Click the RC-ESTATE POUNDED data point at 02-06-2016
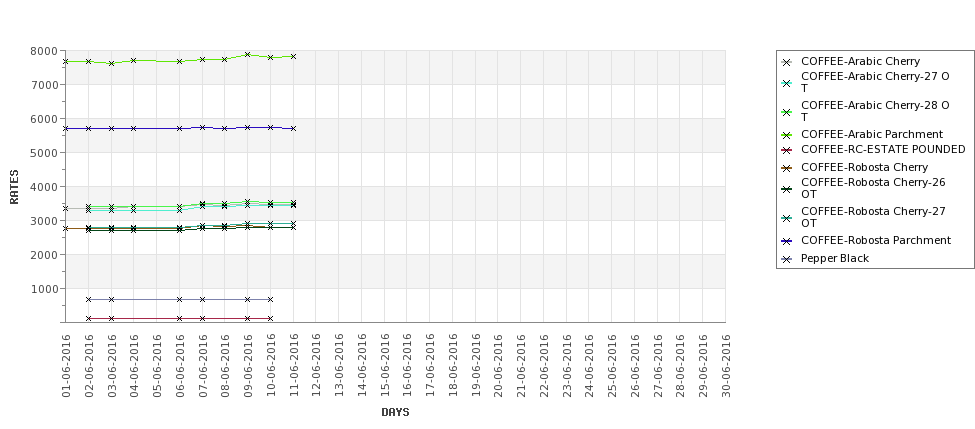This screenshot has height=429, width=975. tap(88, 318)
